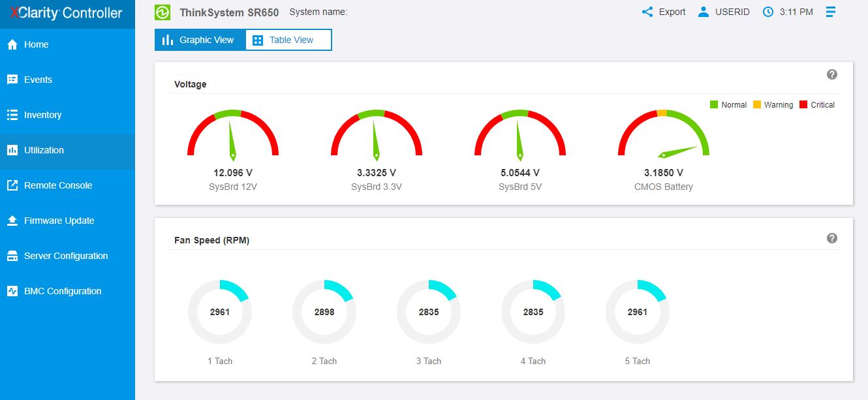868x400 pixels.
Task: Click the Inventory list icon
Action: click(x=12, y=115)
